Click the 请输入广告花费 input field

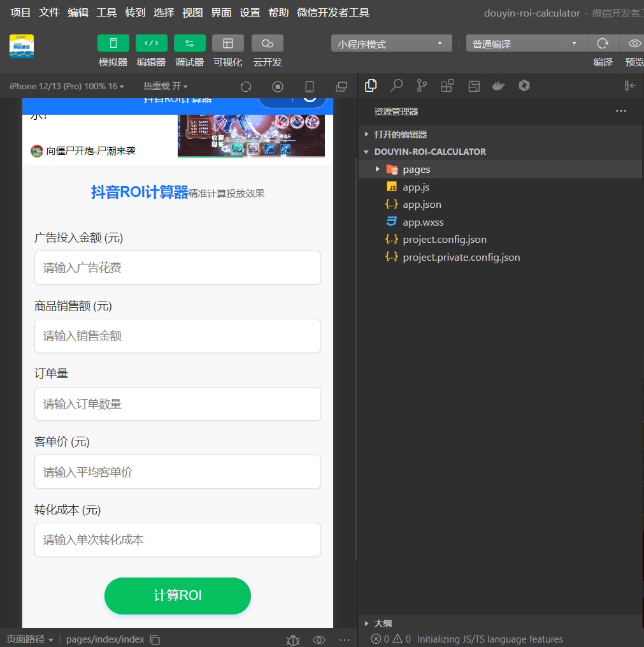(177, 268)
